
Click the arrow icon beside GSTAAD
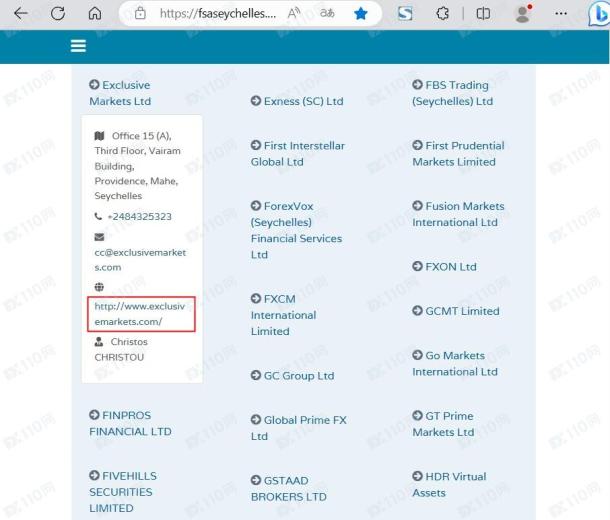(x=256, y=480)
